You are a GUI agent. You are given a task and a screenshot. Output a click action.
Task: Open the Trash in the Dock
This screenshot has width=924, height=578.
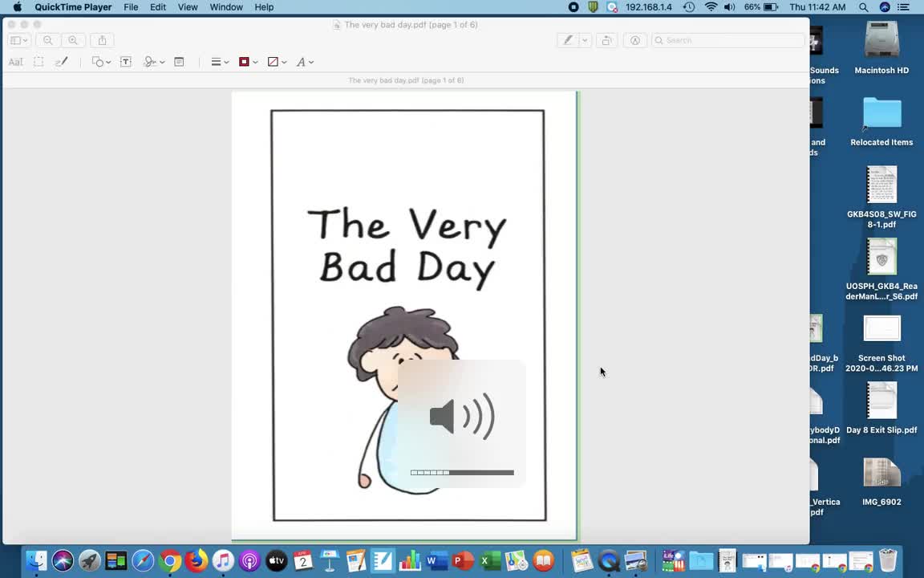coord(888,560)
